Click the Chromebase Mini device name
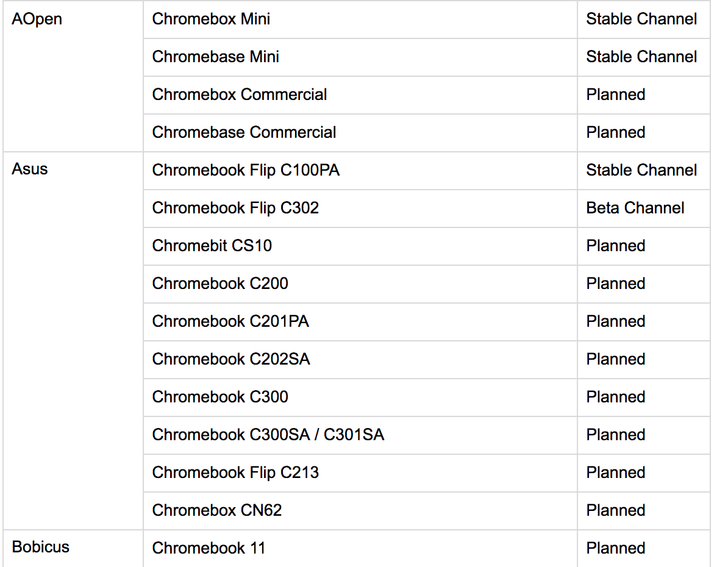728x567 pixels. (215, 57)
